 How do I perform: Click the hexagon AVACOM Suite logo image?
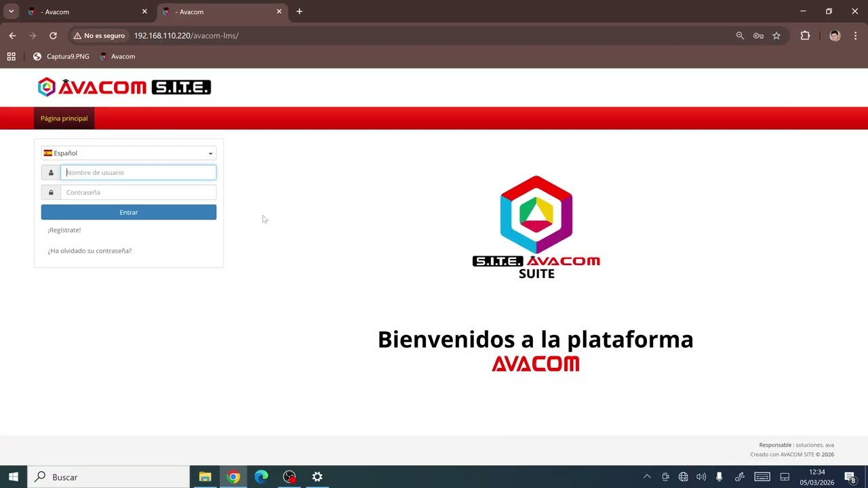coord(536,227)
